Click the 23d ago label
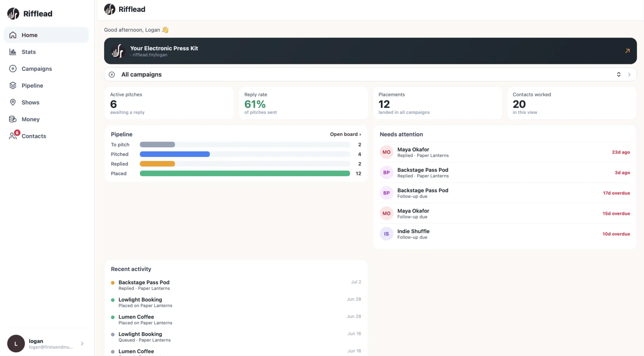 [621, 152]
